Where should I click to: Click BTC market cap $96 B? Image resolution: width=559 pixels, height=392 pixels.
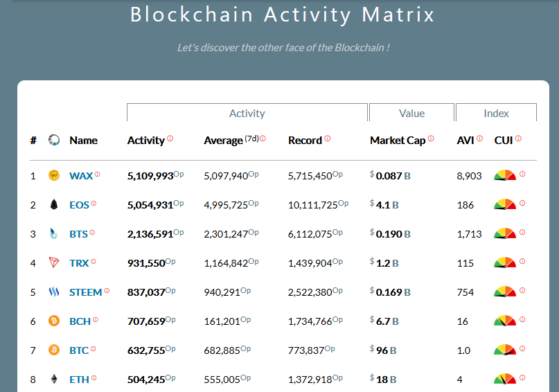[x=383, y=350]
